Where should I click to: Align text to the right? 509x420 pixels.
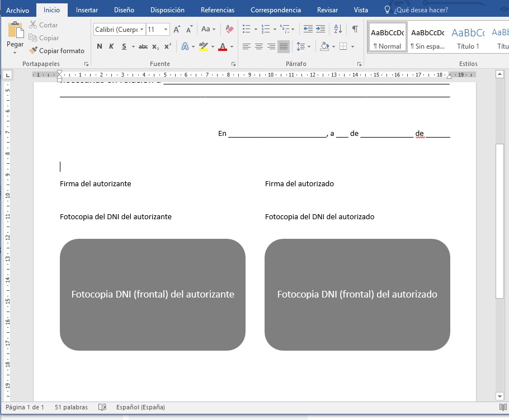[271, 46]
